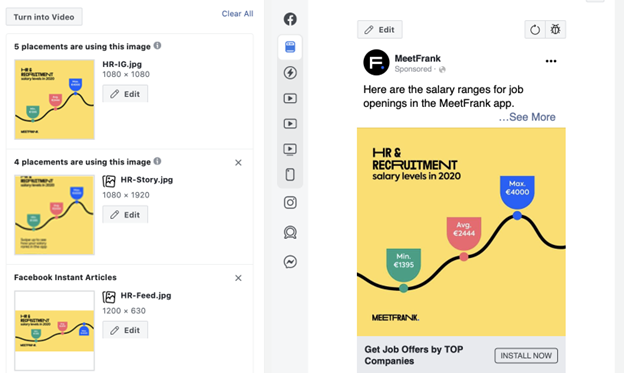Image resolution: width=624 pixels, height=373 pixels.
Task: Edit the HR-IG.jpg image
Action: 125,94
